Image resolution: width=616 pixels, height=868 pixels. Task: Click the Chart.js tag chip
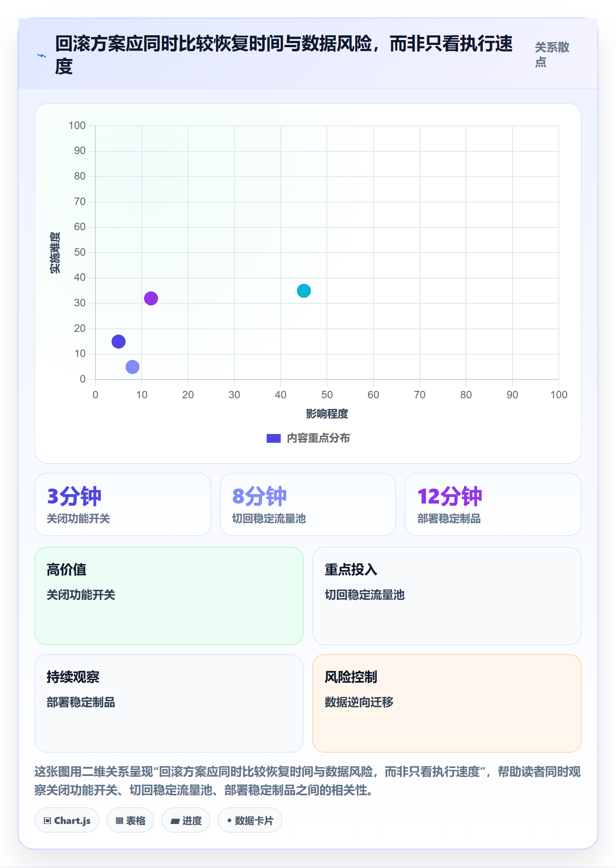tap(67, 820)
